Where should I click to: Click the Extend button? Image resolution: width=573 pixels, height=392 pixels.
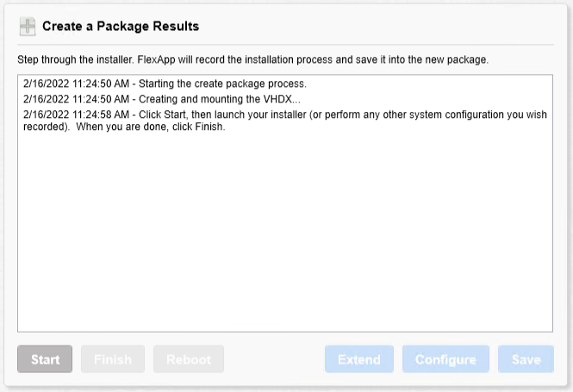(x=359, y=359)
